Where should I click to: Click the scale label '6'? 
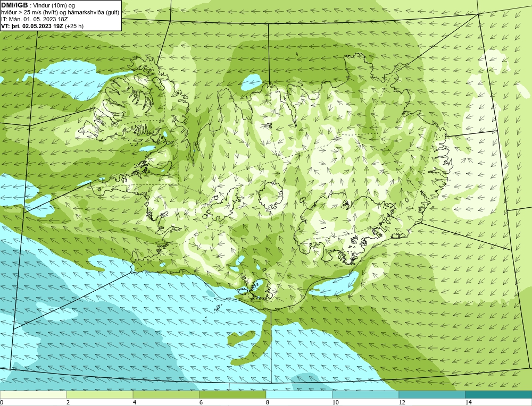[201, 402]
